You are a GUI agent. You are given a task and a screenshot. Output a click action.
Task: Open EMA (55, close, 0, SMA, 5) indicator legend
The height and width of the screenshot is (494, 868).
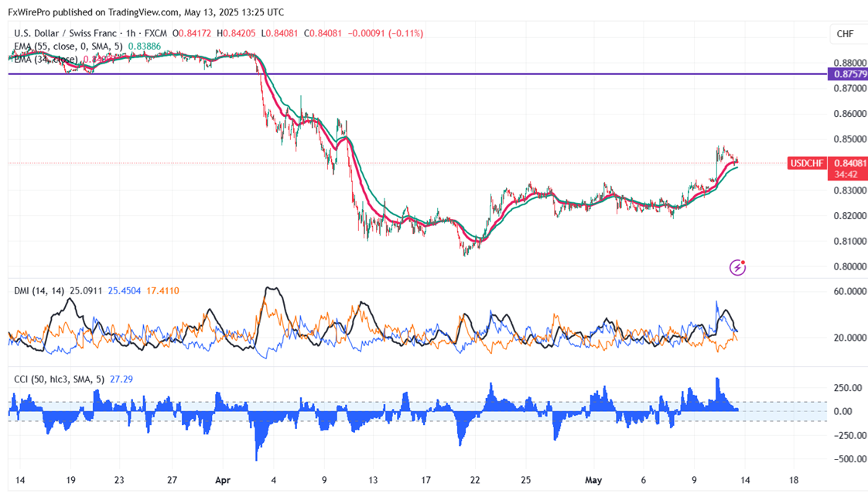tap(68, 46)
